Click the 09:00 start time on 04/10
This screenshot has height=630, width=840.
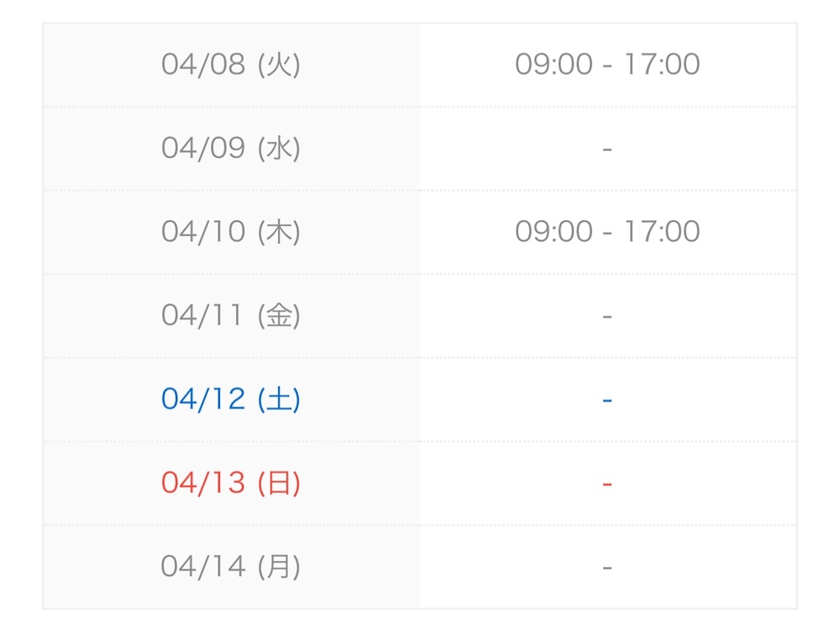(554, 232)
